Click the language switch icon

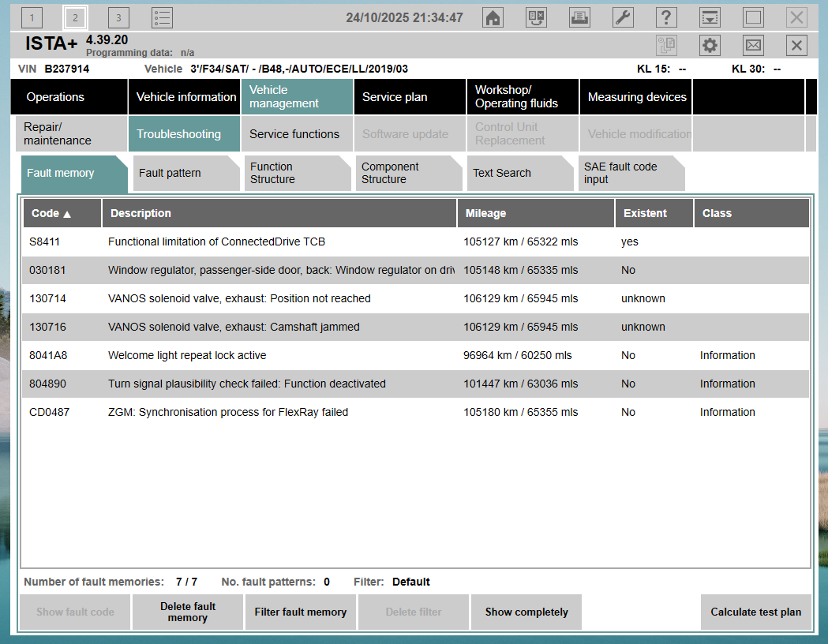click(537, 17)
